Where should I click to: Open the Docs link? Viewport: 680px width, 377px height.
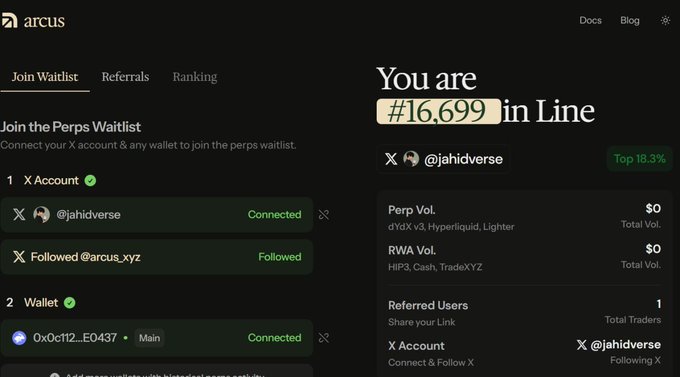pyautogui.click(x=590, y=20)
